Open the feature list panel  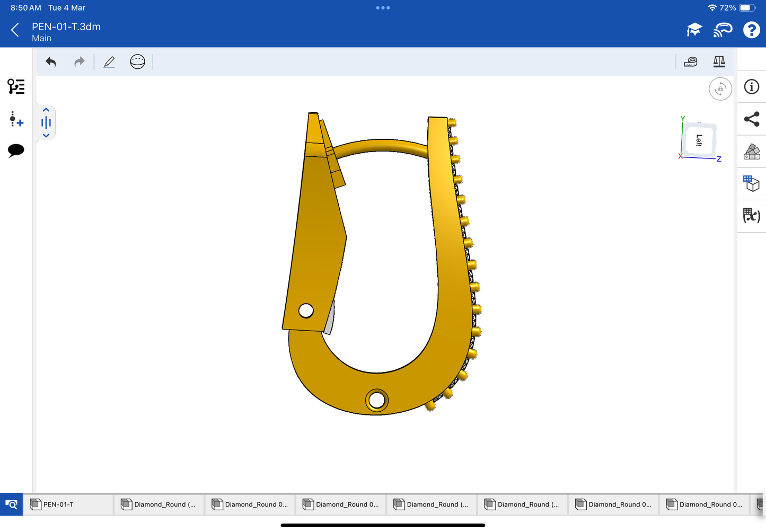(16, 86)
